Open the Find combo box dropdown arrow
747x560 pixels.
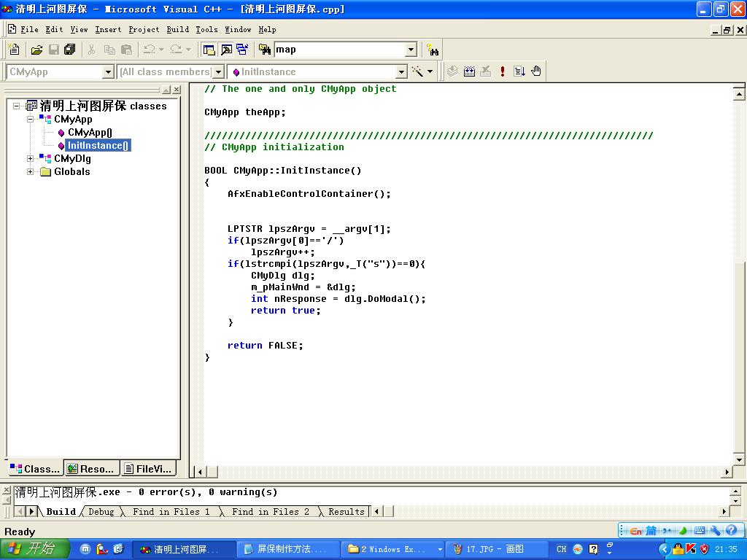(x=411, y=50)
